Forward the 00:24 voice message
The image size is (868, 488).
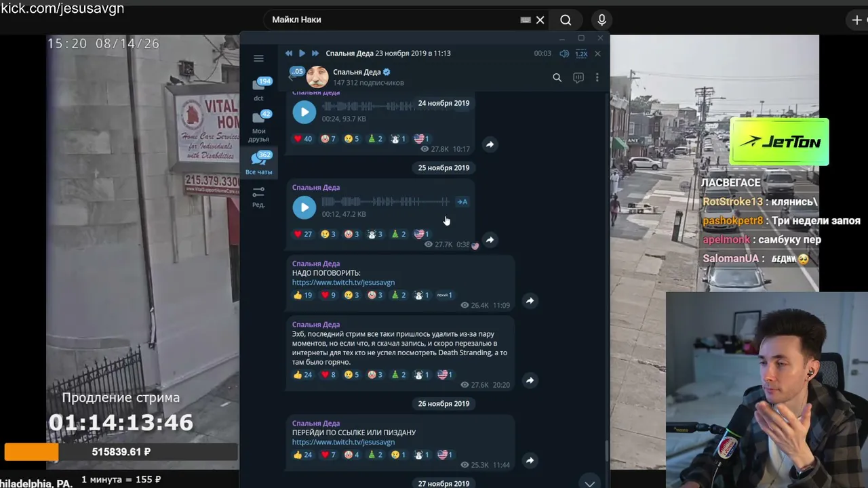tap(490, 144)
